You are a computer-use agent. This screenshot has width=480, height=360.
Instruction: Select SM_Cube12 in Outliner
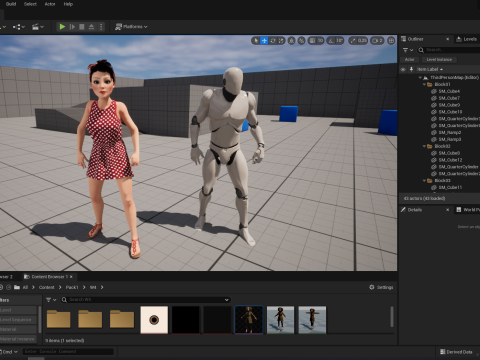point(450,160)
